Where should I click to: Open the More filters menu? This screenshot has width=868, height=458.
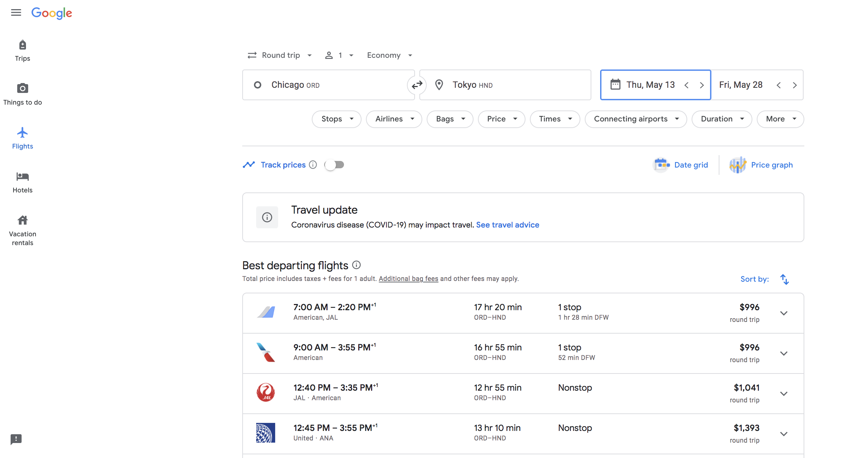pos(779,119)
